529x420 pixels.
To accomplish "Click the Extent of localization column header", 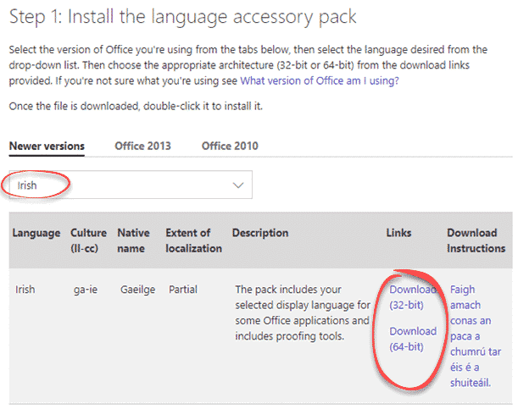I will click(x=195, y=240).
